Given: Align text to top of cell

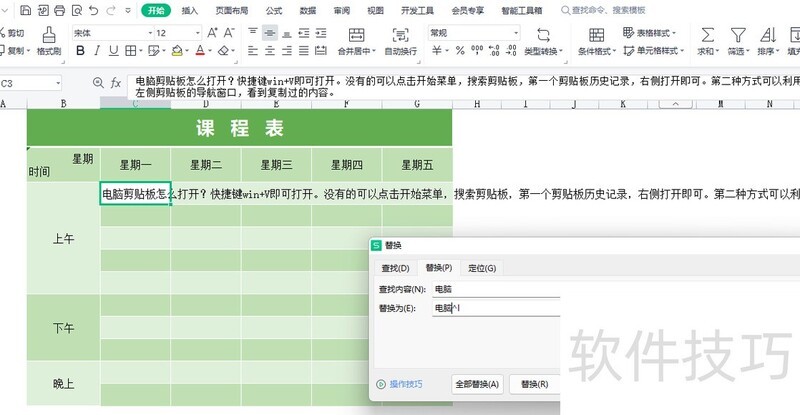Looking at the screenshot, I should tap(253, 33).
